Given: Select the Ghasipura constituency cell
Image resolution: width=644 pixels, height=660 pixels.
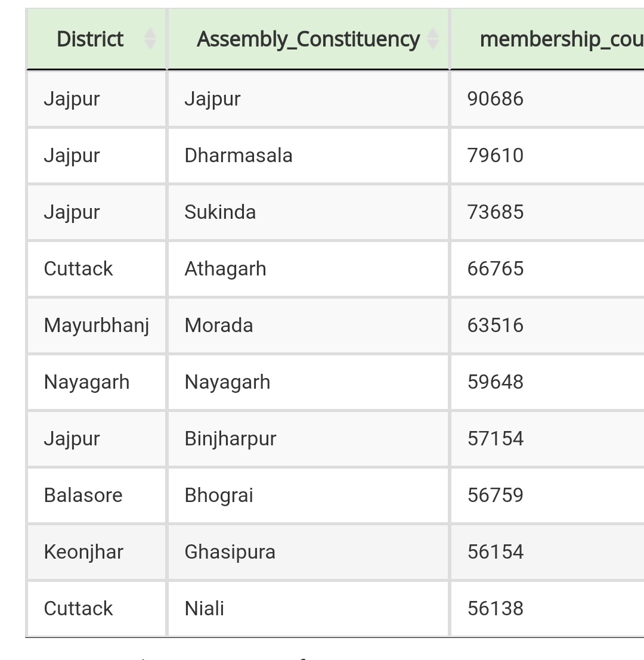Looking at the screenshot, I should point(230,552).
